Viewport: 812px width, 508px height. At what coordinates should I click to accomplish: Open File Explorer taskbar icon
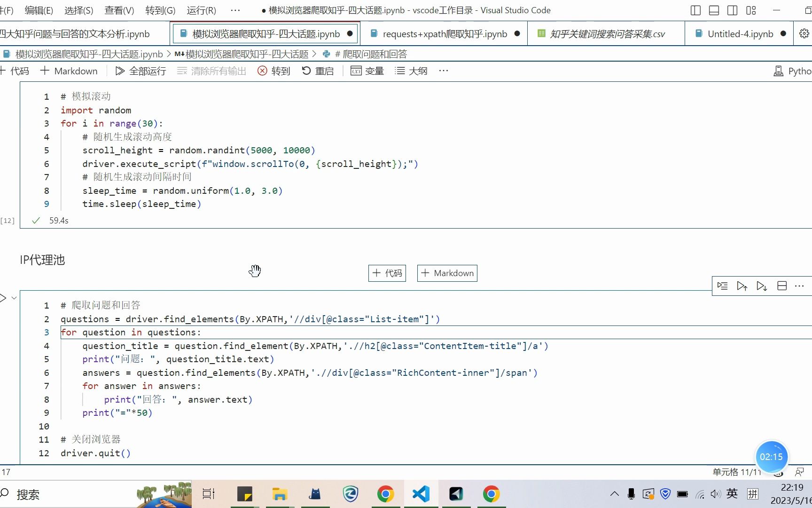280,494
